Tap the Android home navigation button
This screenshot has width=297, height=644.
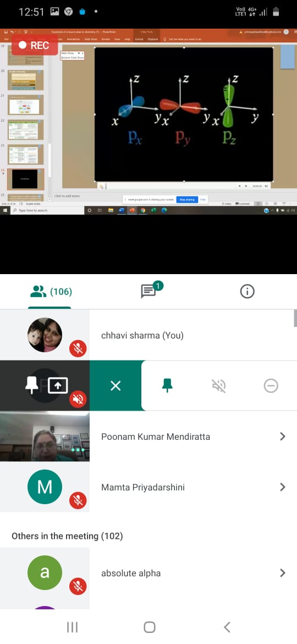(x=149, y=627)
